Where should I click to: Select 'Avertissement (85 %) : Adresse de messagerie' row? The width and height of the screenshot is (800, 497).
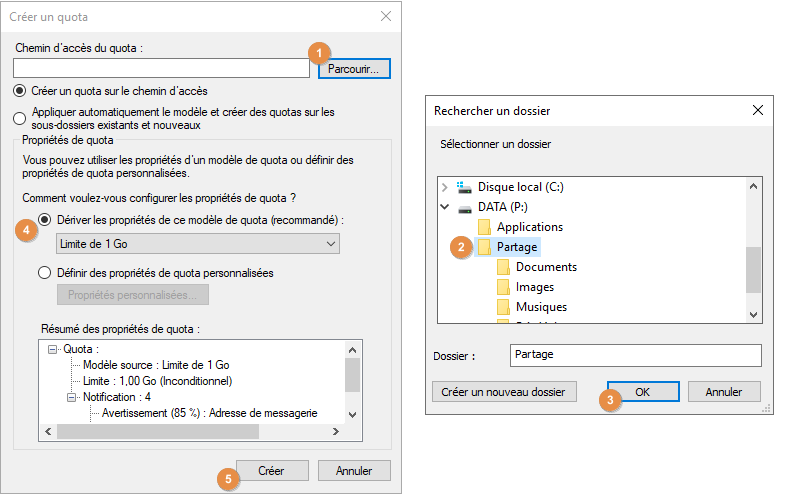(210, 413)
